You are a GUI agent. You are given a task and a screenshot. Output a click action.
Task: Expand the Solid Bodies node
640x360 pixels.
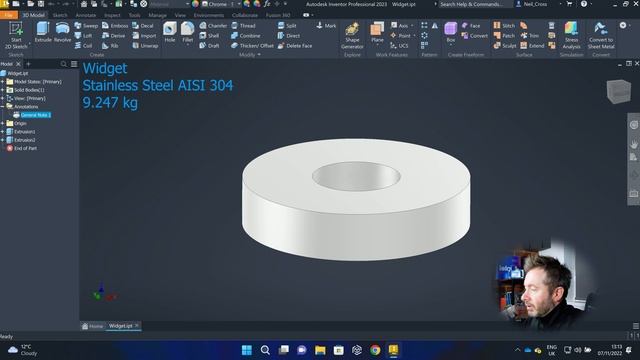coord(3,90)
